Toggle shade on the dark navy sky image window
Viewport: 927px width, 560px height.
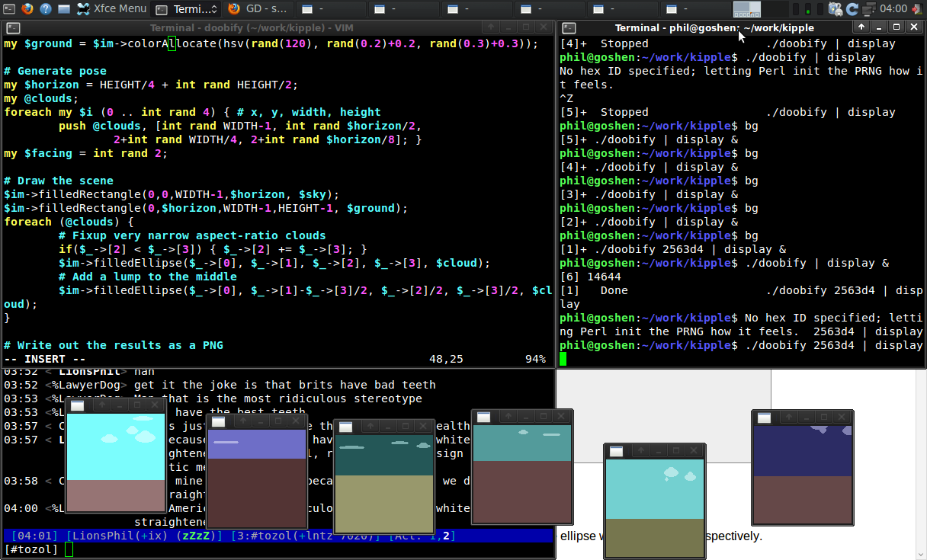pos(790,418)
